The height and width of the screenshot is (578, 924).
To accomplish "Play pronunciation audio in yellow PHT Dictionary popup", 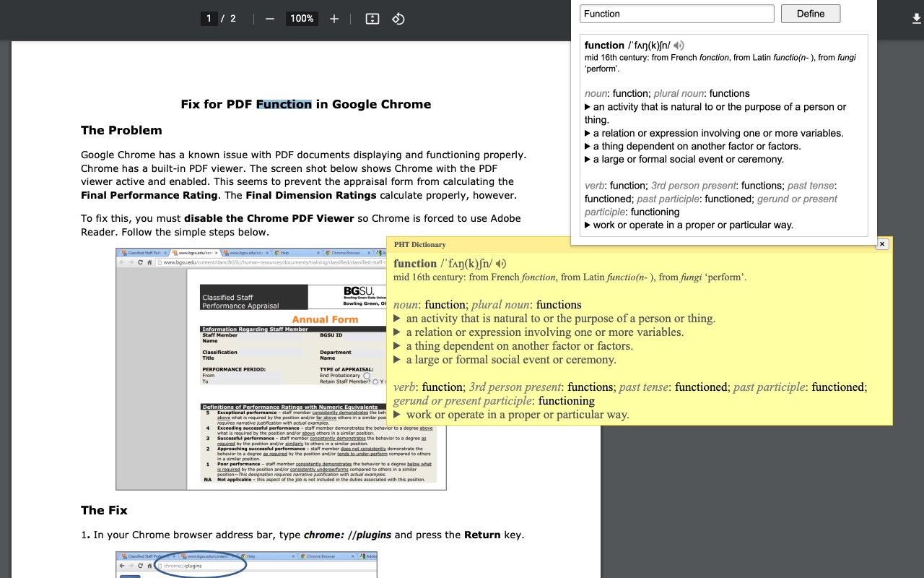I will coord(501,264).
